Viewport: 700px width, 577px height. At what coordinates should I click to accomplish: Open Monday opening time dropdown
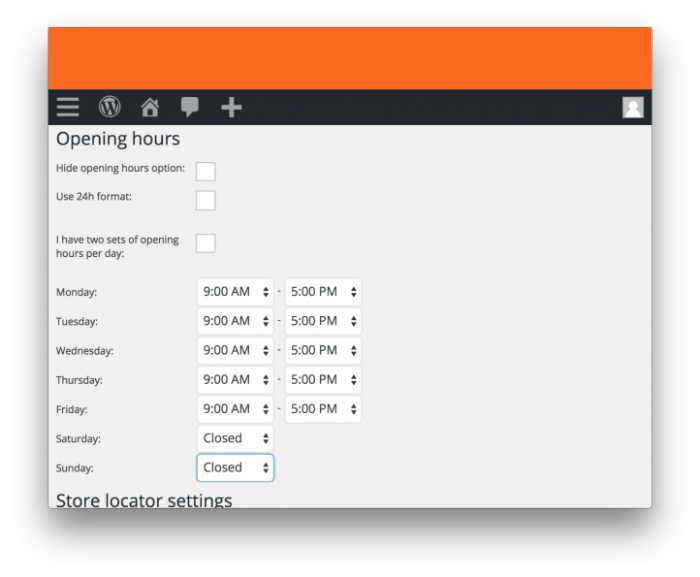[x=235, y=292]
